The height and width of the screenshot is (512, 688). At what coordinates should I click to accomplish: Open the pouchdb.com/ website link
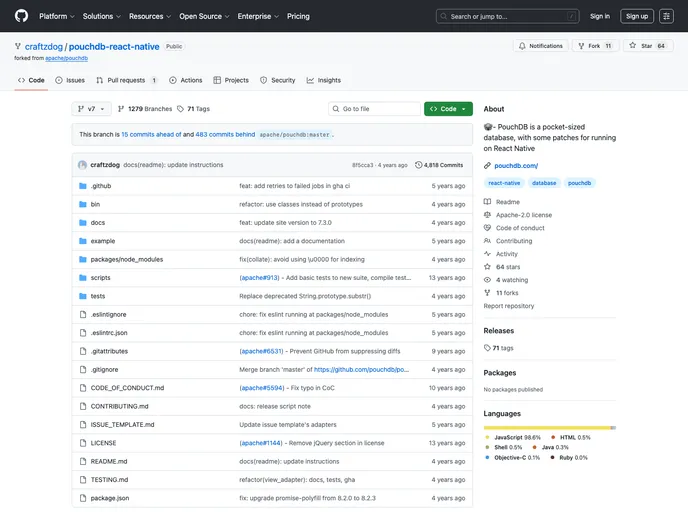(x=516, y=165)
